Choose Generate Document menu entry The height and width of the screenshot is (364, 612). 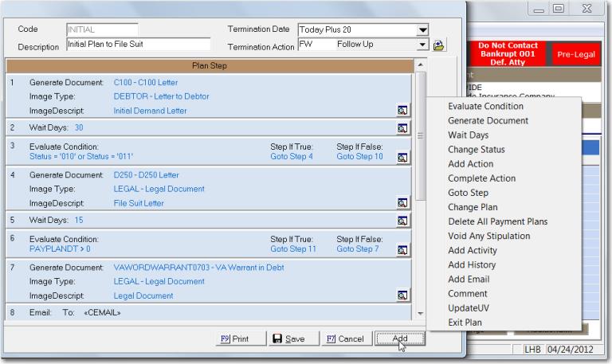coord(488,120)
